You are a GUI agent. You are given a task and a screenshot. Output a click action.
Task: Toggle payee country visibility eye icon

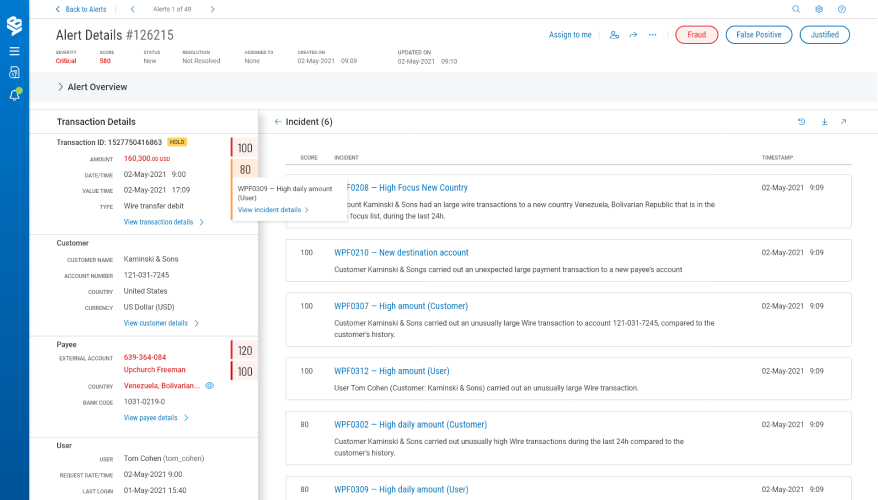209,385
